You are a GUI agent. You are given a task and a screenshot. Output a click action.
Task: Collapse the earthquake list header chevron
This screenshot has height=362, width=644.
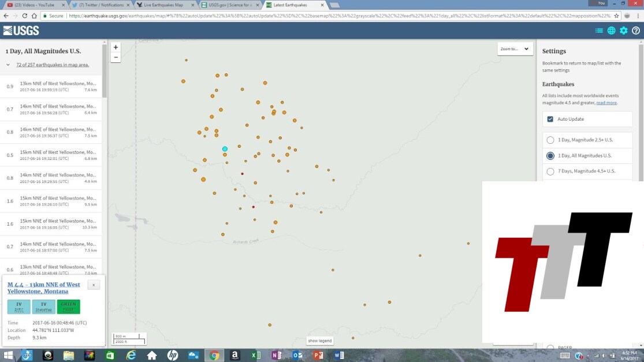point(8,65)
